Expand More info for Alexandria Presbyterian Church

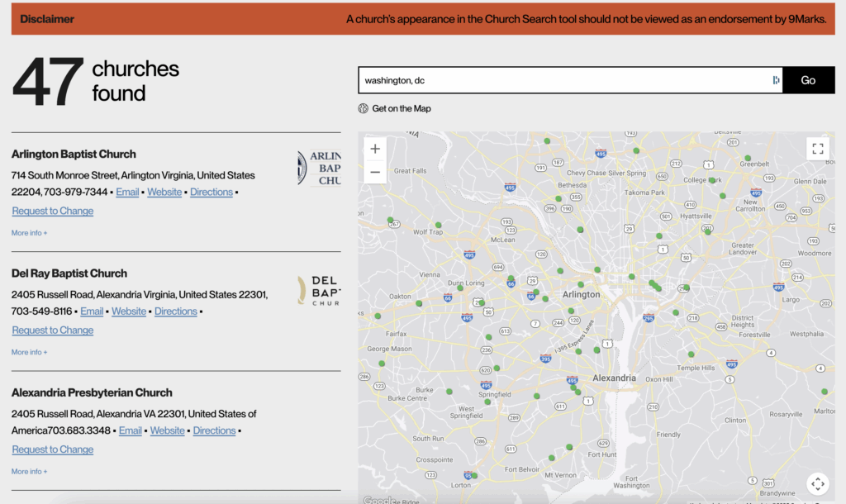(29, 472)
